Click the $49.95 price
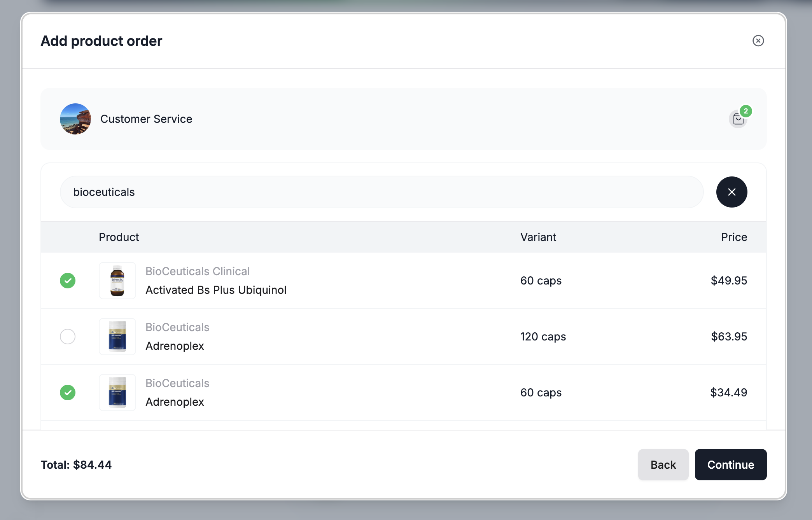The height and width of the screenshot is (520, 812). tap(729, 281)
